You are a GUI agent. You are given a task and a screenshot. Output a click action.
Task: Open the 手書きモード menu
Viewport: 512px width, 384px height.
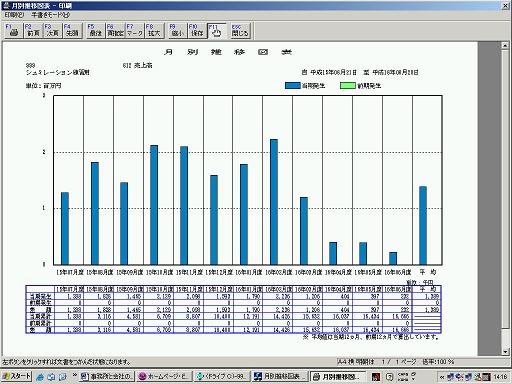pyautogui.click(x=50, y=15)
